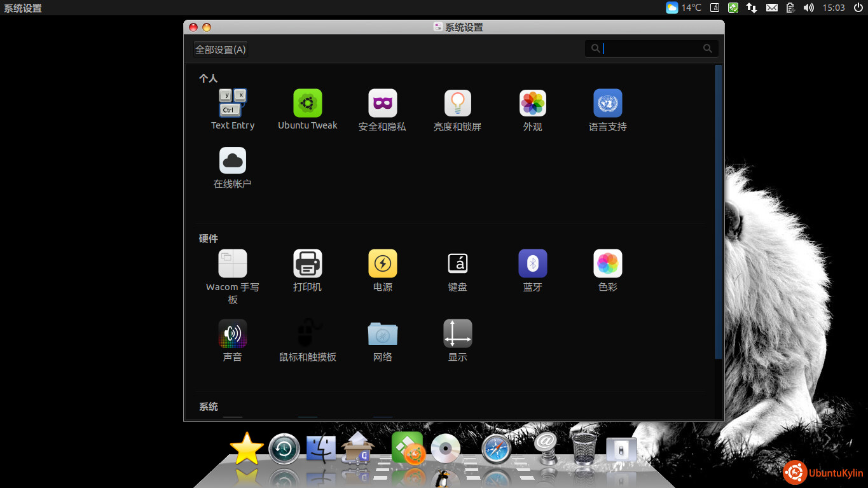Open the Trash from the dock
Screen dimensions: 868x488
click(584, 449)
